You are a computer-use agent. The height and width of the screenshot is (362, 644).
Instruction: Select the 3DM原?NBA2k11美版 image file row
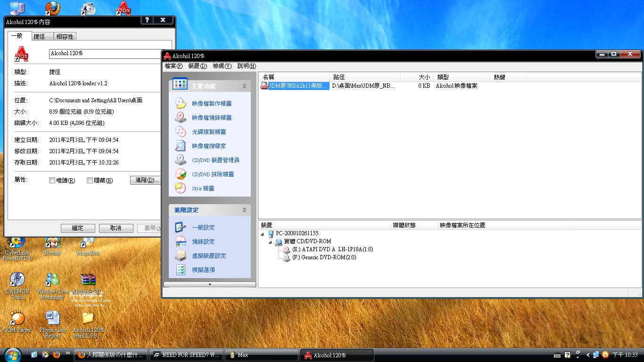pos(295,86)
